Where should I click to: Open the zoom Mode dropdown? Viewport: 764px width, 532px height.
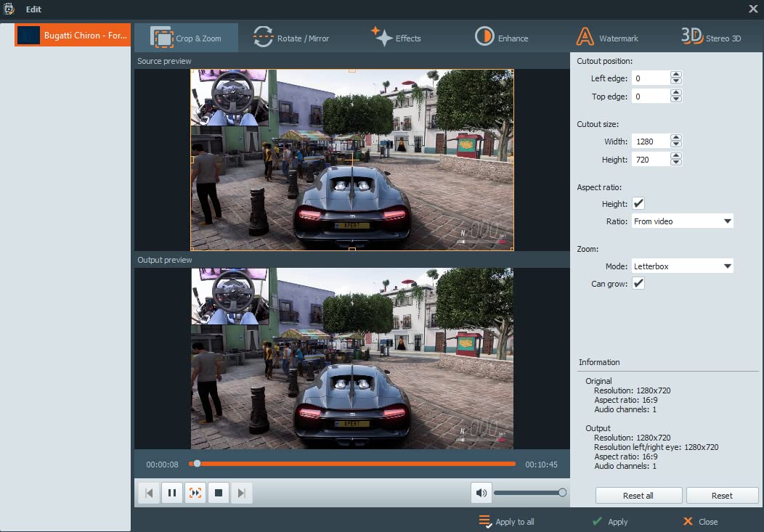tap(682, 266)
